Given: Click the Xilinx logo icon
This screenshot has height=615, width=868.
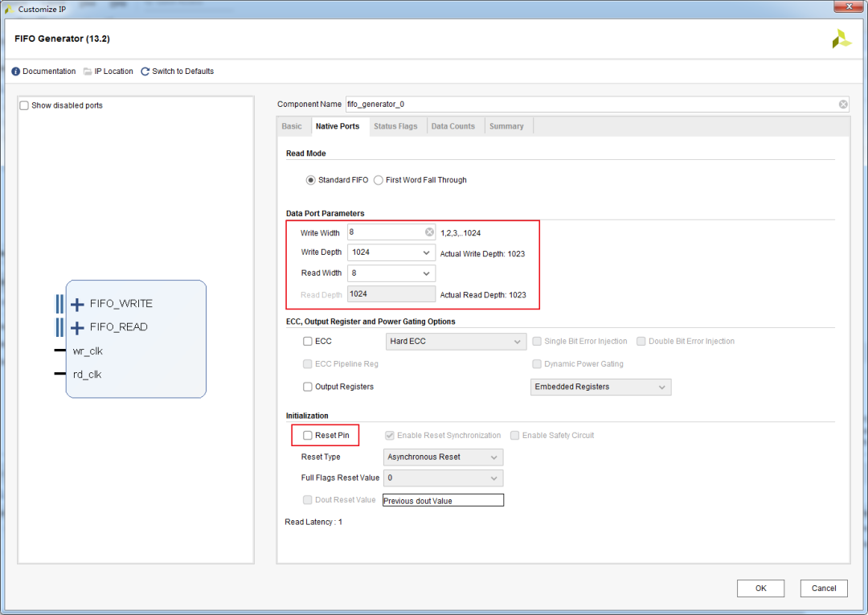Looking at the screenshot, I should click(x=841, y=39).
